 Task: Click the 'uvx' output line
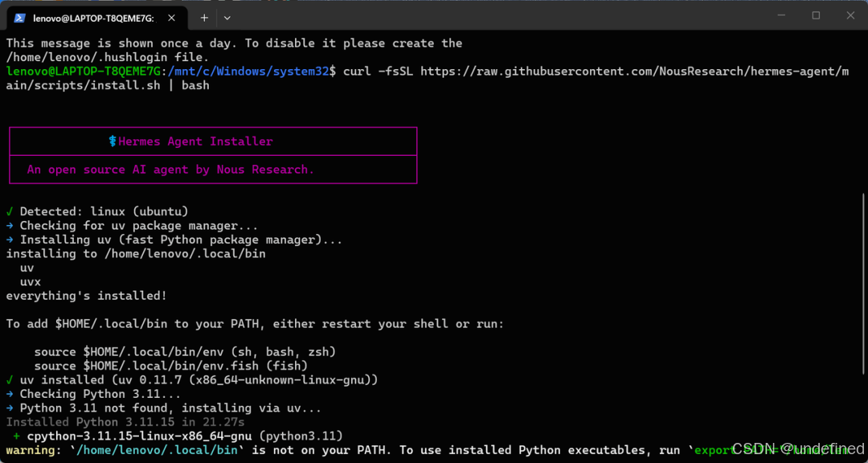tap(31, 282)
